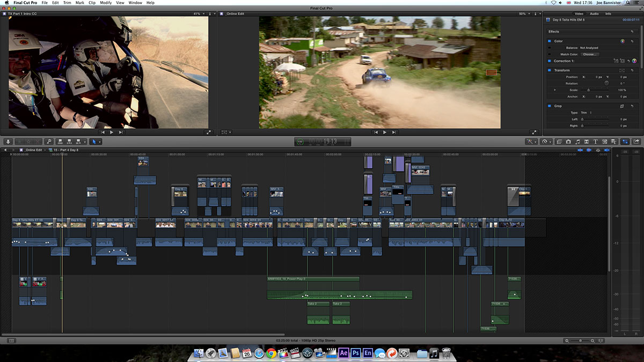The width and height of the screenshot is (644, 362).
Task: Reset the Effects section arrow
Action: 632,32
